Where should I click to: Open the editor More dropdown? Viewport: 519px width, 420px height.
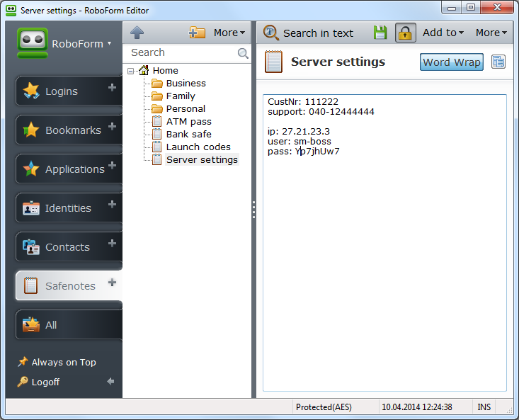[x=491, y=33]
